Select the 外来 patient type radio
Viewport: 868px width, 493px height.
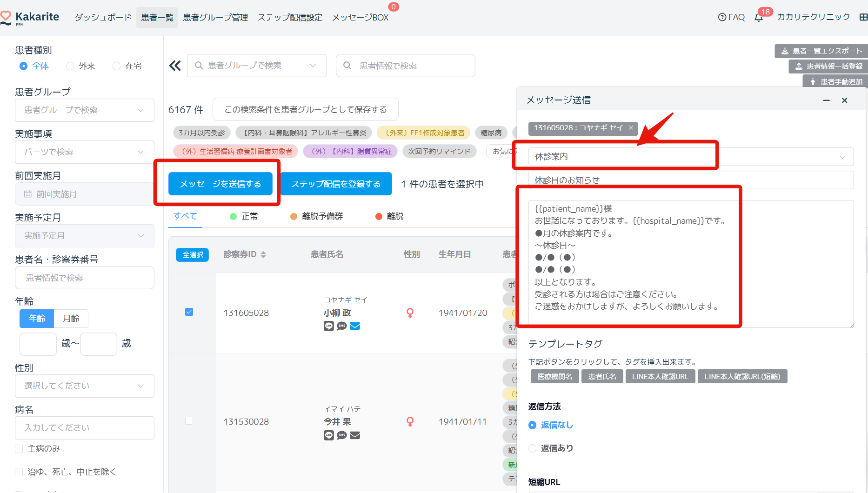point(70,66)
